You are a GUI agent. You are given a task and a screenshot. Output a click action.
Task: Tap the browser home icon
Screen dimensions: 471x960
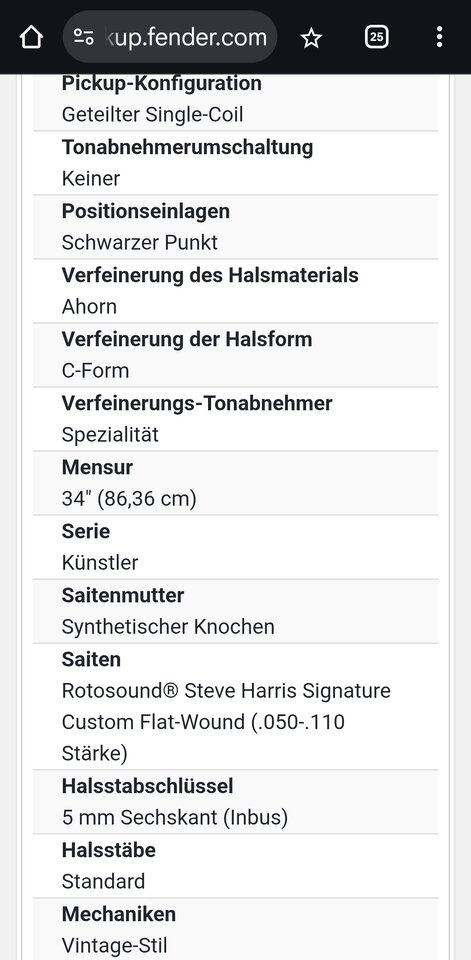click(x=31, y=37)
